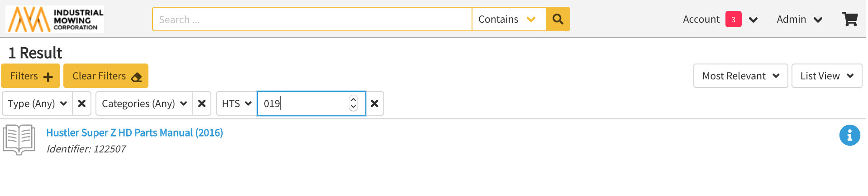This screenshot has height=196, width=868.
Task: Open the Admin menu
Action: click(x=799, y=19)
